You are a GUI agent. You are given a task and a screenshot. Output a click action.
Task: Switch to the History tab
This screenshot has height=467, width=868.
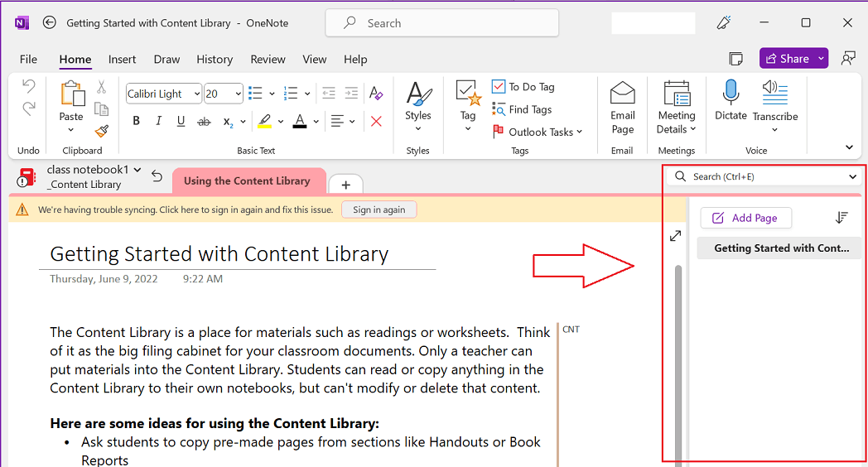tap(215, 60)
